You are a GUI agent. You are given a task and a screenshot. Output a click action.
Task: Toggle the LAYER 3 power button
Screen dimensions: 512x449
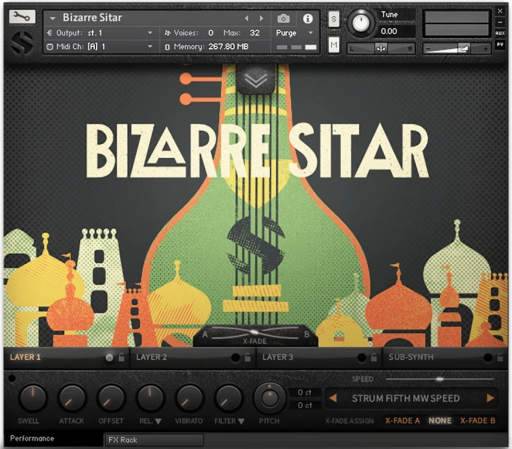361,357
